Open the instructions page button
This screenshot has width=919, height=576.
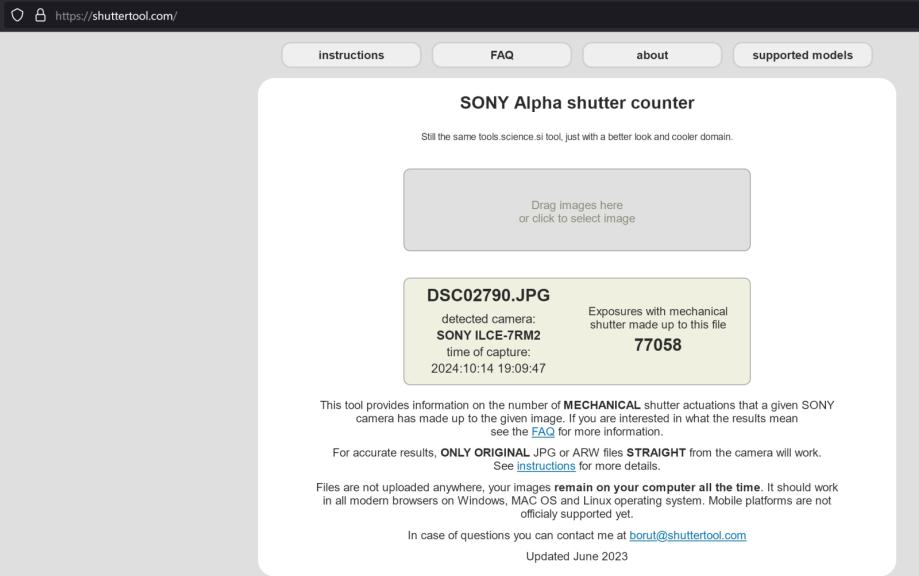(351, 55)
